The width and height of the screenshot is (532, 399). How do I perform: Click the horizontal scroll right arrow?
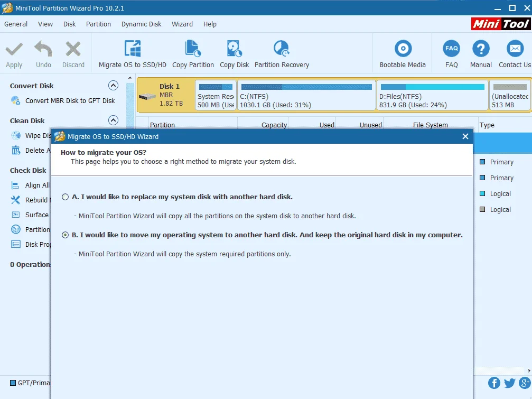coord(529,370)
